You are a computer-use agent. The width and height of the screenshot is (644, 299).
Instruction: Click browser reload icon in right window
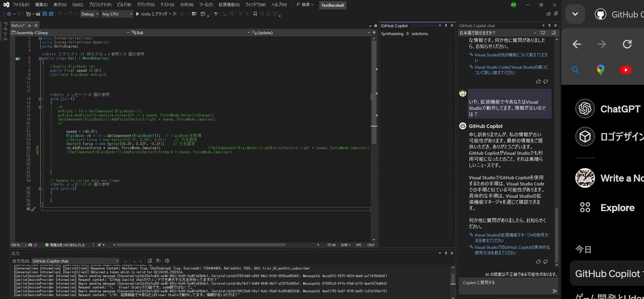627,44
